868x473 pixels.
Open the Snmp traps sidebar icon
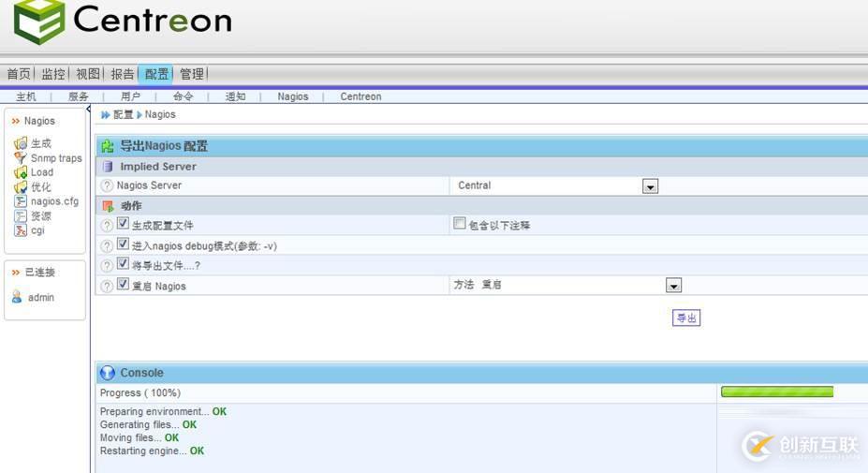coord(21,158)
